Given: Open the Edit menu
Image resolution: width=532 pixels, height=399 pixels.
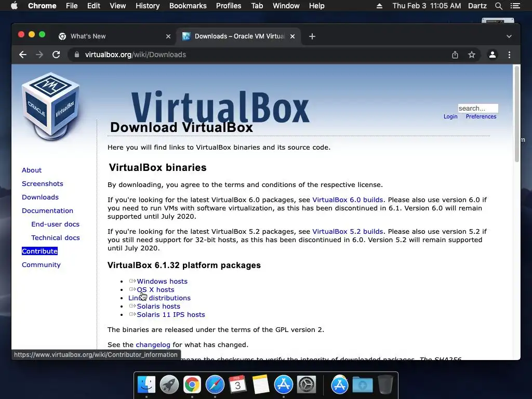Looking at the screenshot, I should pyautogui.click(x=94, y=6).
